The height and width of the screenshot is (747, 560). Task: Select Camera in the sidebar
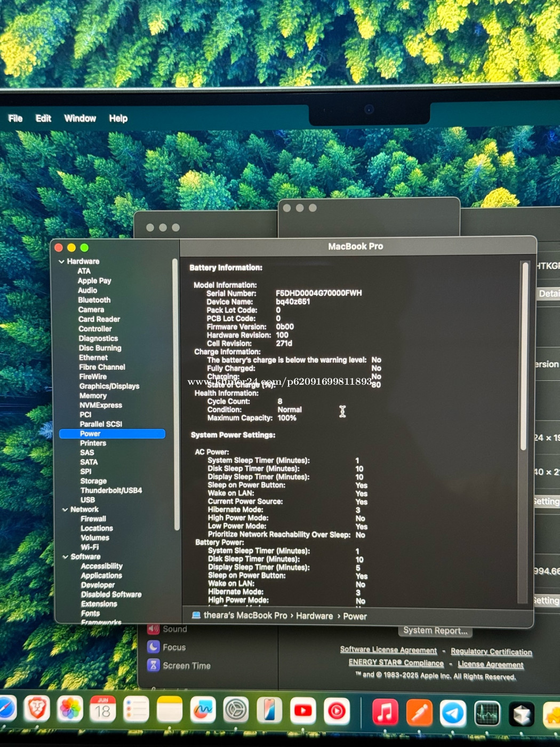click(91, 309)
